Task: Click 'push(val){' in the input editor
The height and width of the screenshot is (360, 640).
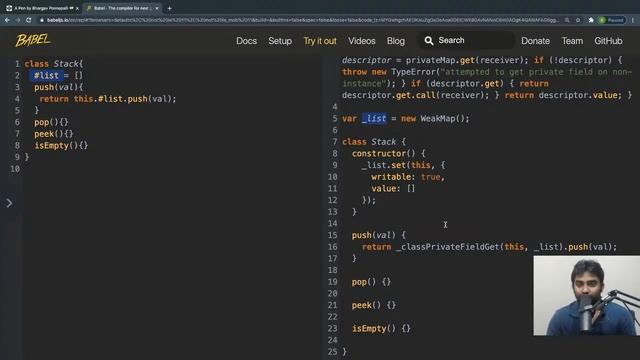Action: tap(58, 87)
